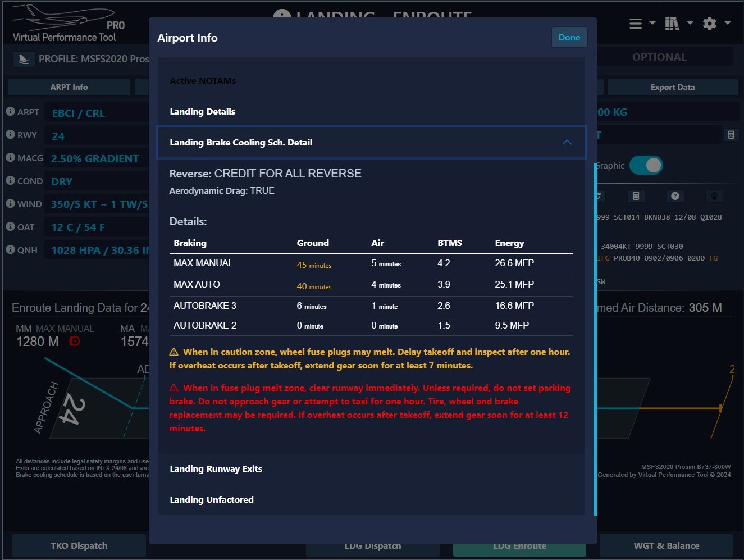This screenshot has height=560, width=744.
Task: Expand the Landing Unfactored section
Action: [371, 500]
